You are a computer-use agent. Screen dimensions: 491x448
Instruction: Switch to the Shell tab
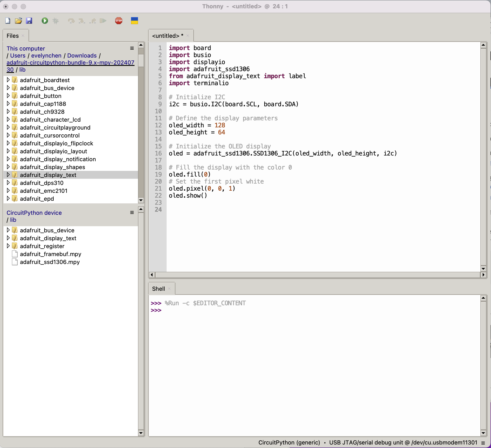(158, 289)
